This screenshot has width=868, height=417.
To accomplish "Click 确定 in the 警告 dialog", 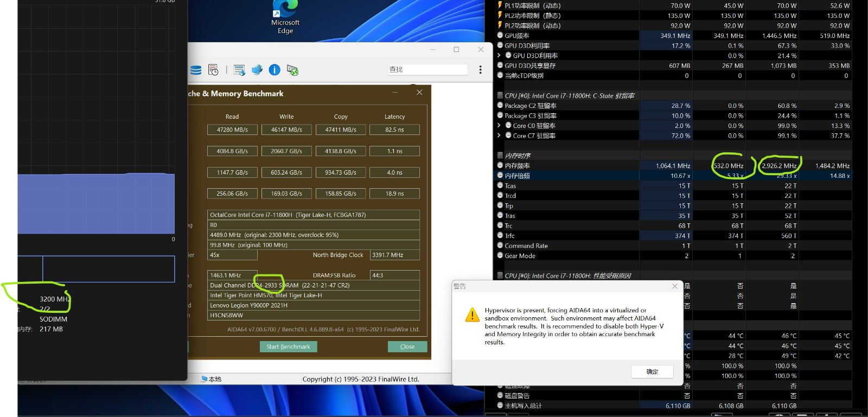I will point(652,371).
